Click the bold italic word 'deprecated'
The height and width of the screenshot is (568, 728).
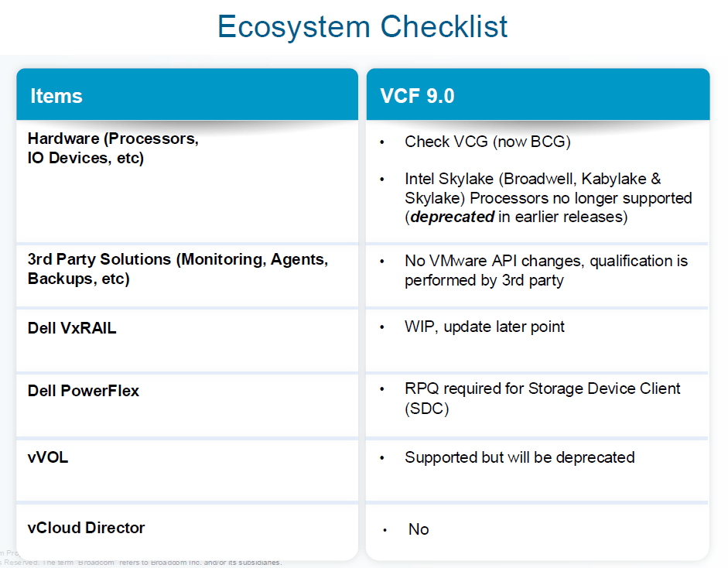tap(452, 217)
